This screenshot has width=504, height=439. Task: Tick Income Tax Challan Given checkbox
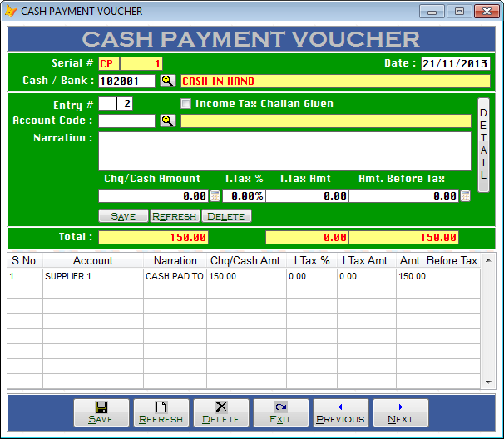(185, 103)
